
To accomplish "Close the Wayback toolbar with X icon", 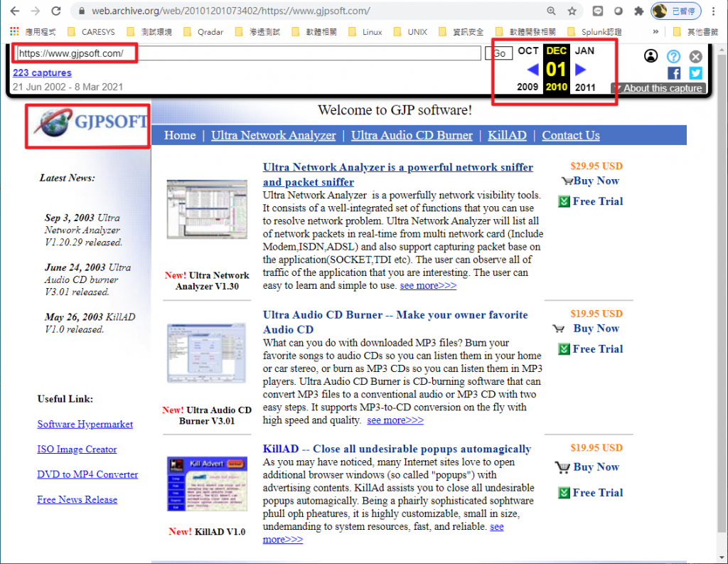I will [695, 57].
